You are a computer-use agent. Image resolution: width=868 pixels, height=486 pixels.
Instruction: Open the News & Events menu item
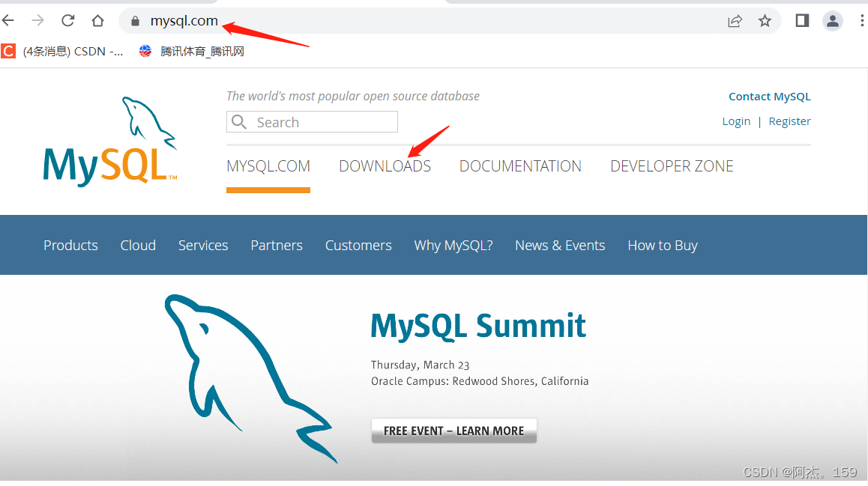coord(560,246)
